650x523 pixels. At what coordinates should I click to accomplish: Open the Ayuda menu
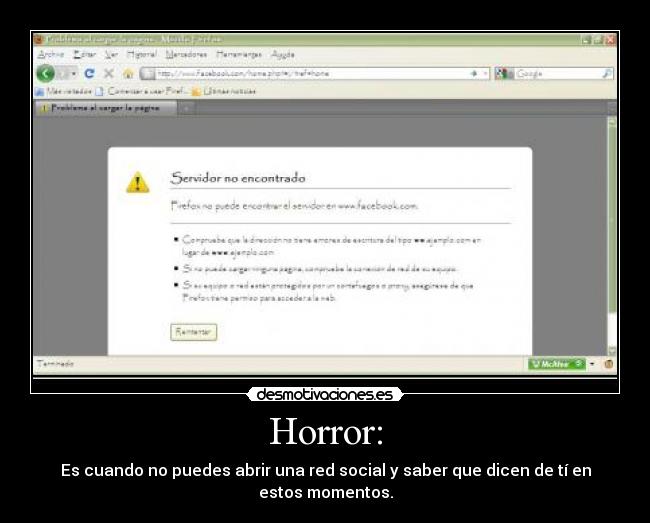pos(283,54)
